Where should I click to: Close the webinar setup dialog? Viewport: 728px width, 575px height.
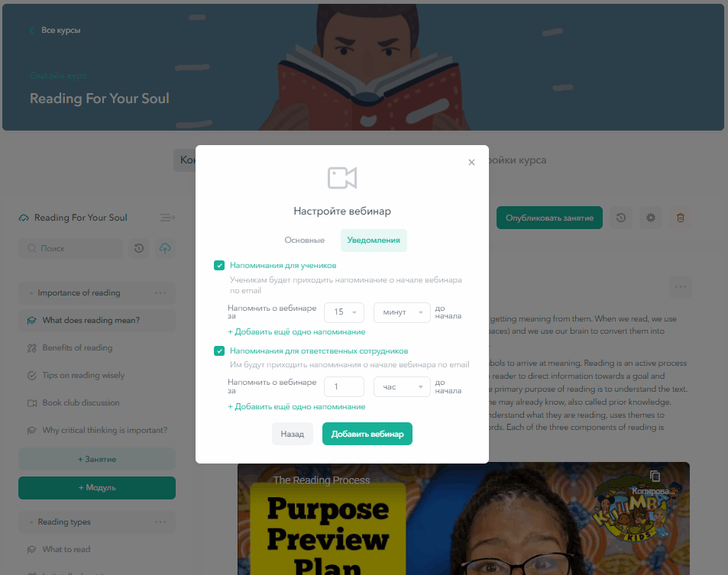[472, 162]
